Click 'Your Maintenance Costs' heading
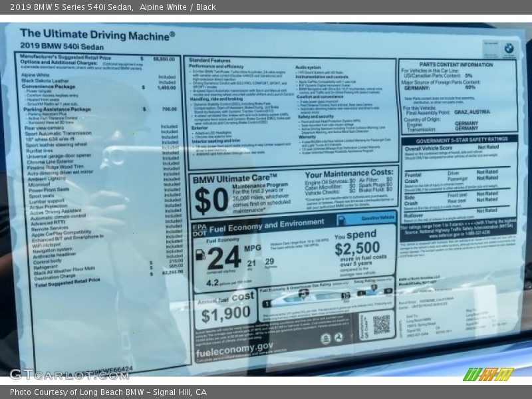This screenshot has height=399, width=532. click(349, 174)
